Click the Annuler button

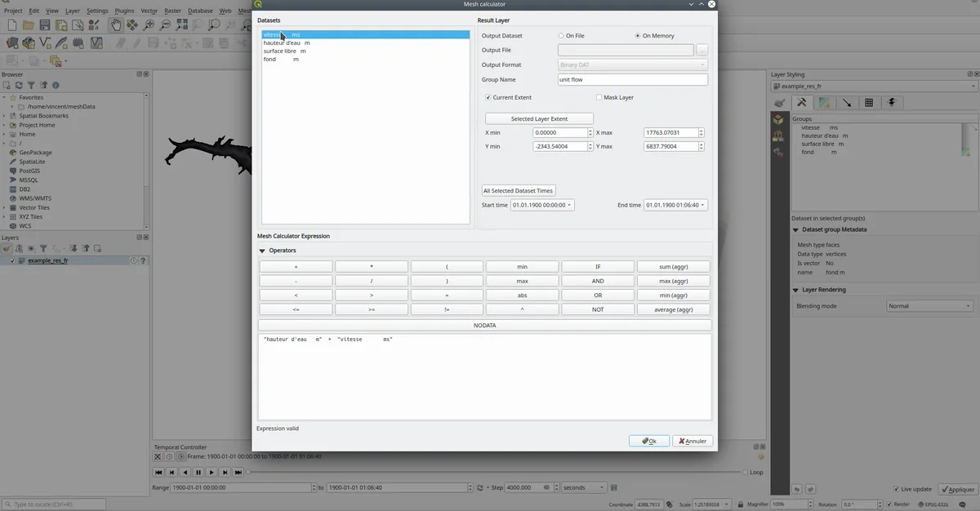(x=693, y=441)
